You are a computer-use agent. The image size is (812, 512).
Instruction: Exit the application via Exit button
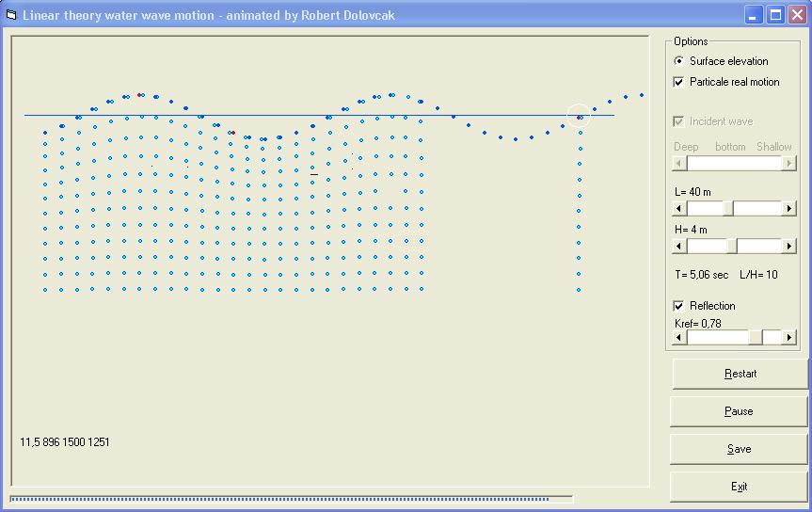tap(739, 487)
